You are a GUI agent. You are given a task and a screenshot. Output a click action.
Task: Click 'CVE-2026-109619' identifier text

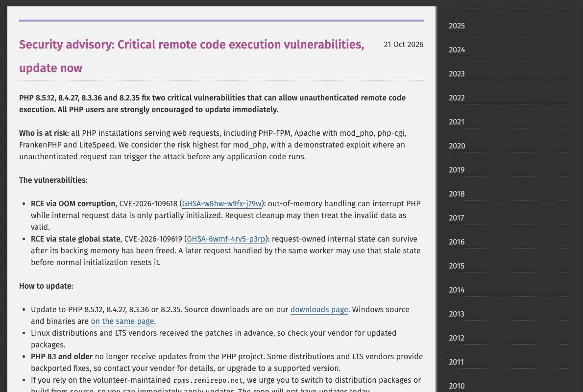click(153, 239)
